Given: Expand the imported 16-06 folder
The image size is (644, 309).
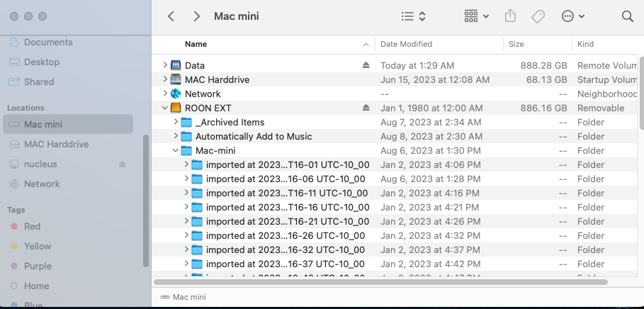Looking at the screenshot, I should pos(186,179).
